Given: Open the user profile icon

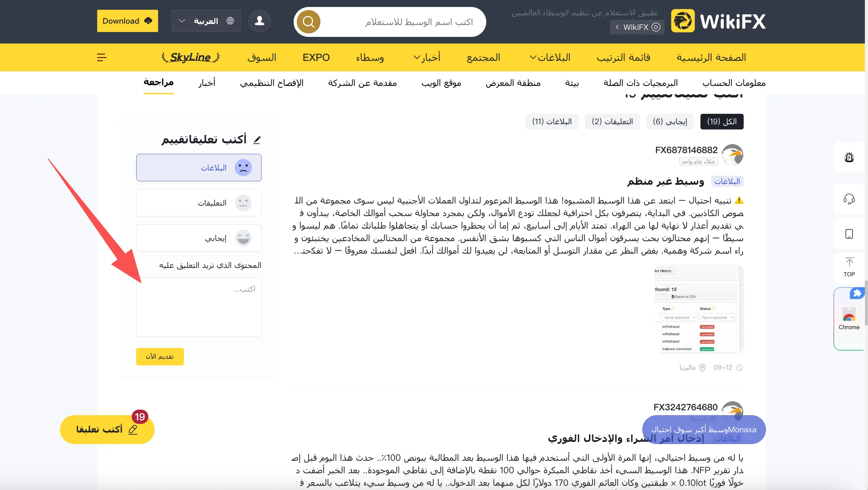Looking at the screenshot, I should pos(259,21).
